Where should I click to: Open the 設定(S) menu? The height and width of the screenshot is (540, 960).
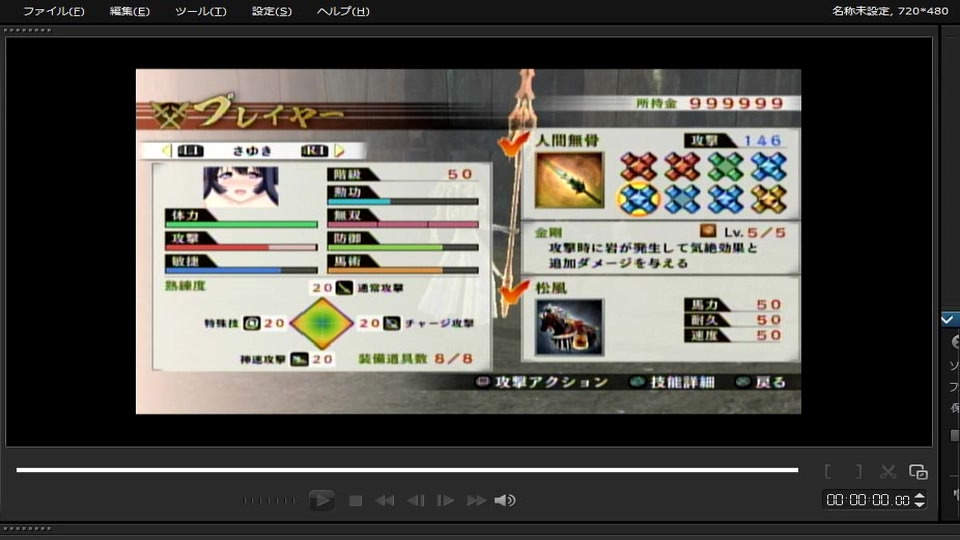[x=271, y=11]
